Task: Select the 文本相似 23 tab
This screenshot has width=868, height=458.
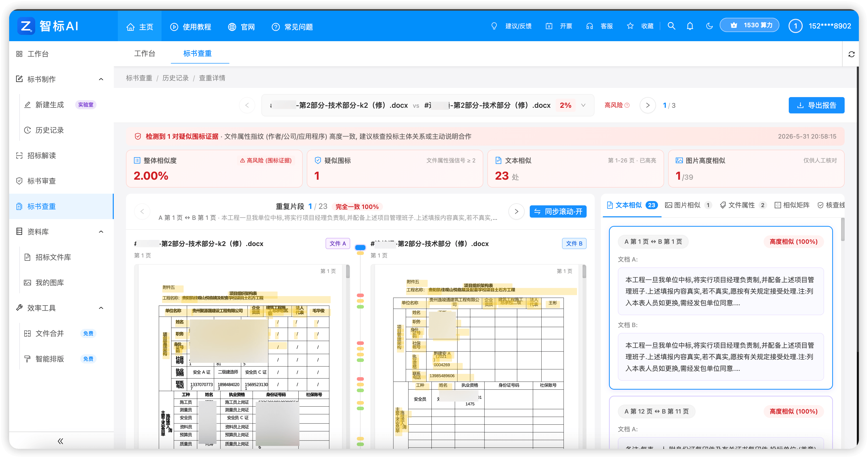Action: 632,205
